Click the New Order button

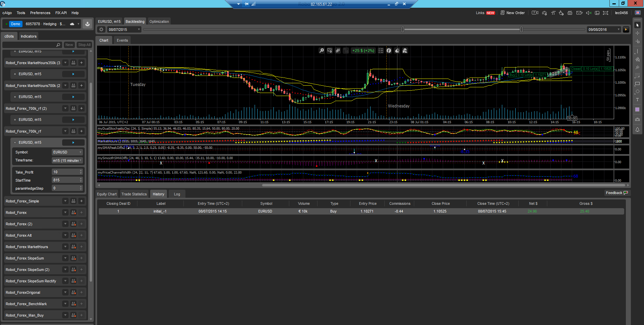(x=512, y=13)
